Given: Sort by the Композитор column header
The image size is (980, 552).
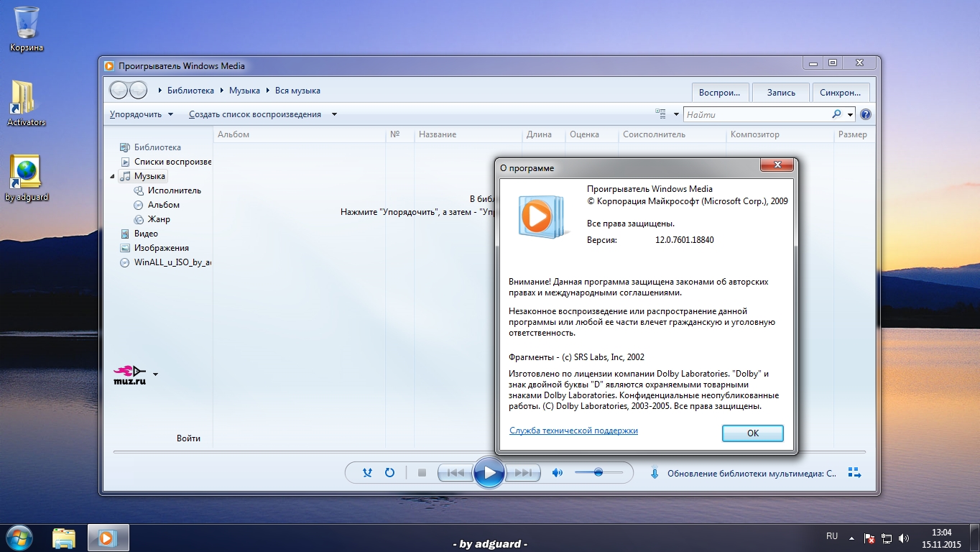Looking at the screenshot, I should [x=780, y=134].
